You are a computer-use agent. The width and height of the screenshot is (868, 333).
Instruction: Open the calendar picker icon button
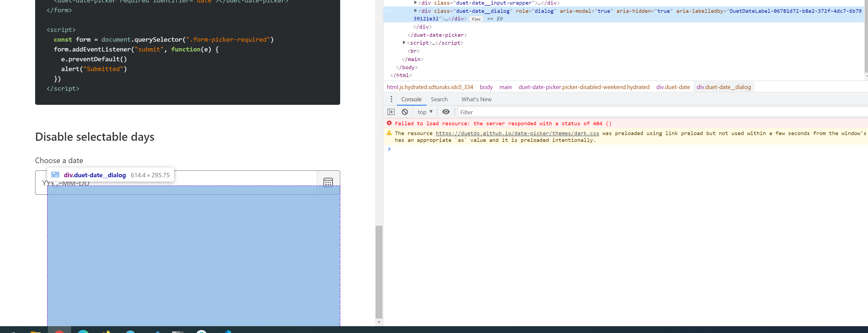pos(328,182)
